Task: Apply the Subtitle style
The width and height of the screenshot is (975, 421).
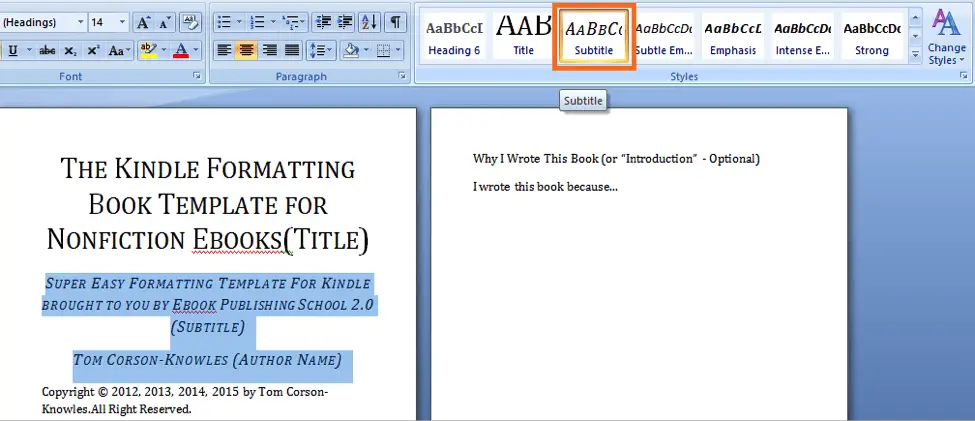Action: click(x=594, y=37)
